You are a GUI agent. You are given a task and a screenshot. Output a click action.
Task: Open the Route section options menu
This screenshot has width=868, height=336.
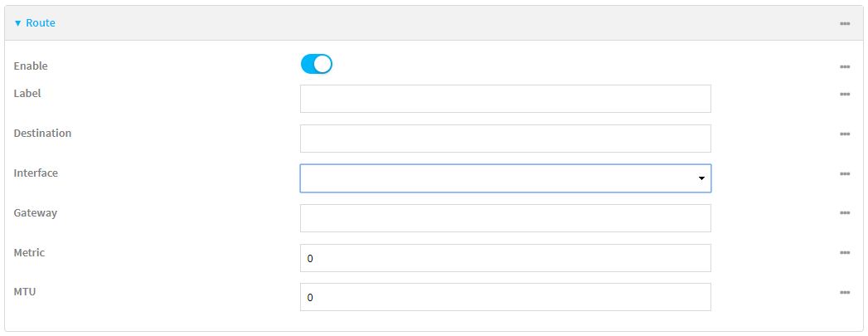click(x=844, y=23)
